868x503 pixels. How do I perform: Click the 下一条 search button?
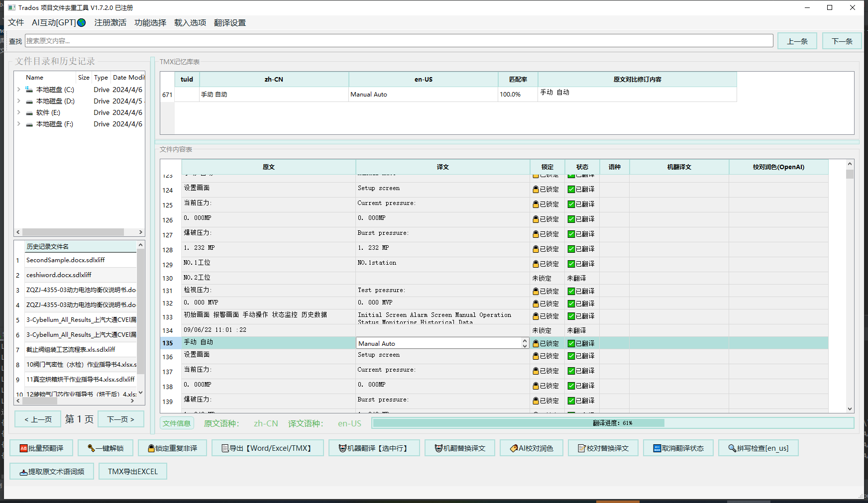point(842,41)
